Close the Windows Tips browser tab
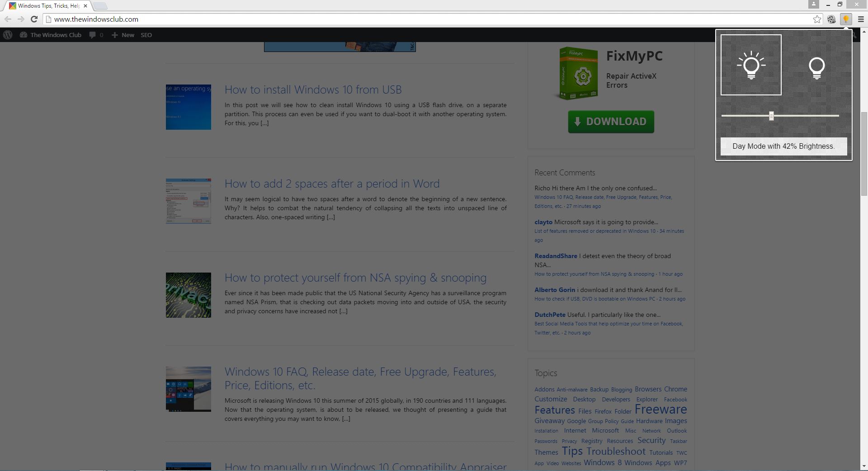 click(x=85, y=6)
